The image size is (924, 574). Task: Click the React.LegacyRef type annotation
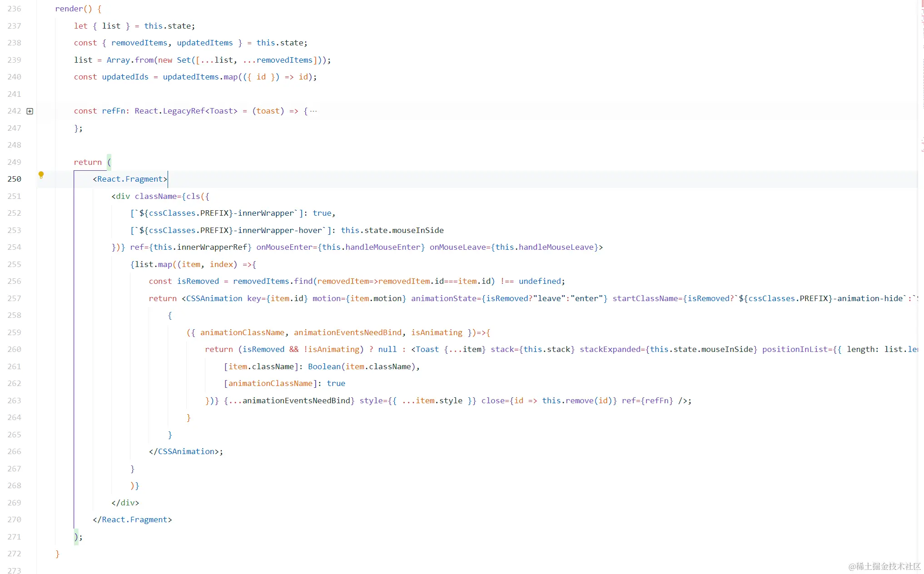[169, 111]
